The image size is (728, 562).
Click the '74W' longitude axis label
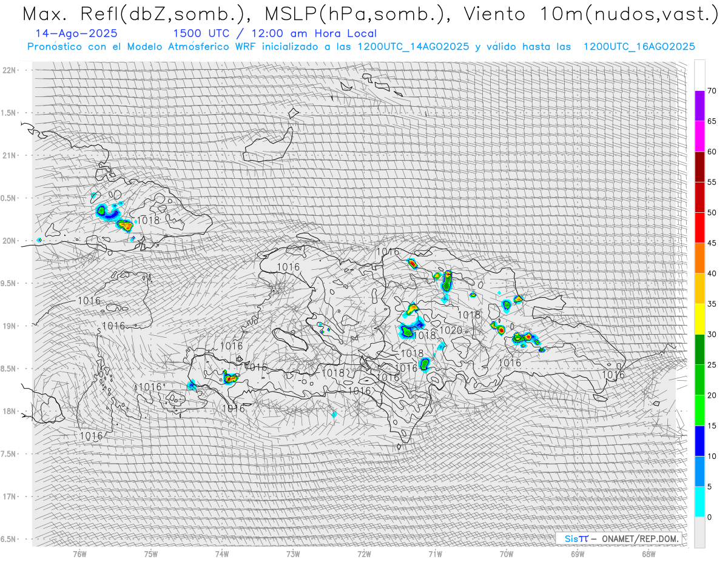(x=222, y=554)
